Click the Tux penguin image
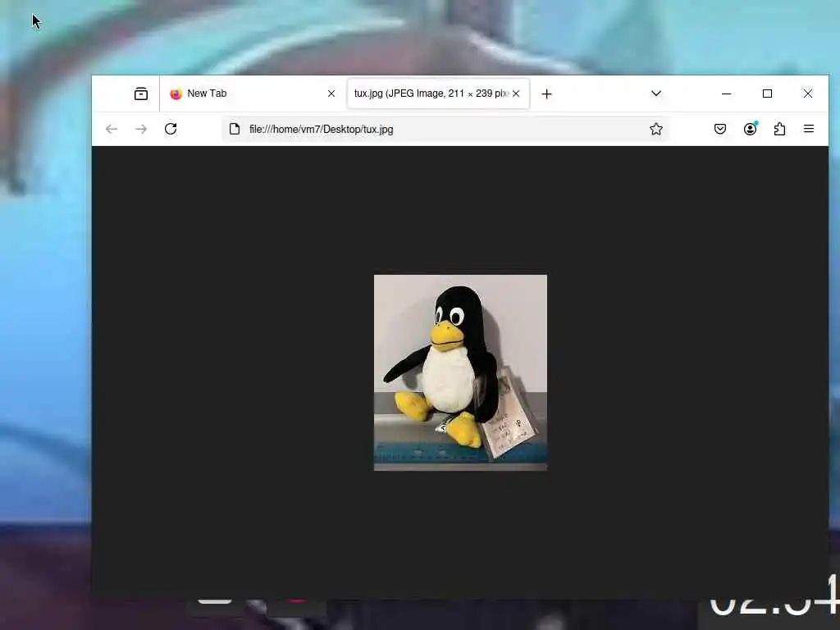 [x=460, y=373]
